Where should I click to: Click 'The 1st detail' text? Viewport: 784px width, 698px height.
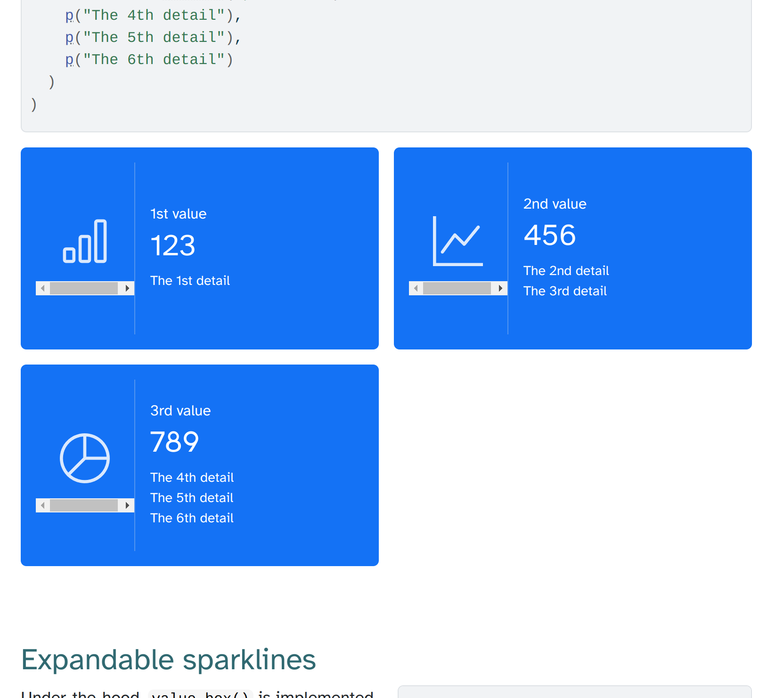(190, 281)
